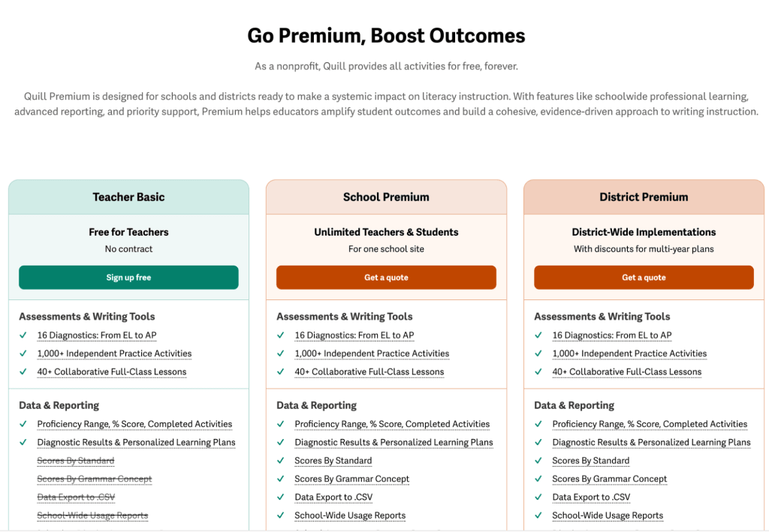The image size is (769, 532).
Task: Click Get a quote under District Premium
Action: (644, 277)
